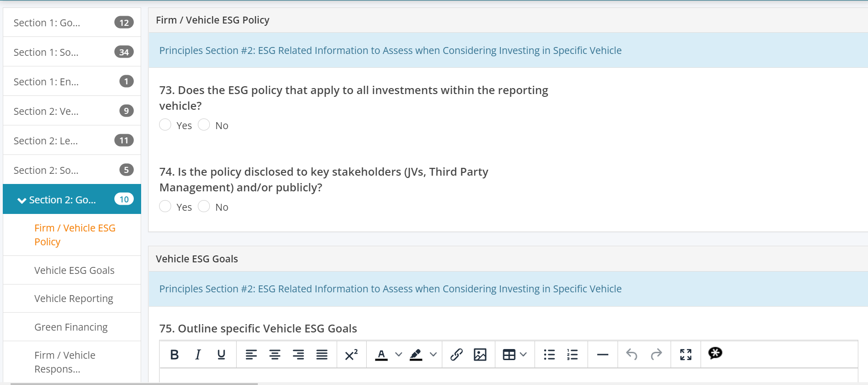Apply superscript formatting

(x=351, y=355)
